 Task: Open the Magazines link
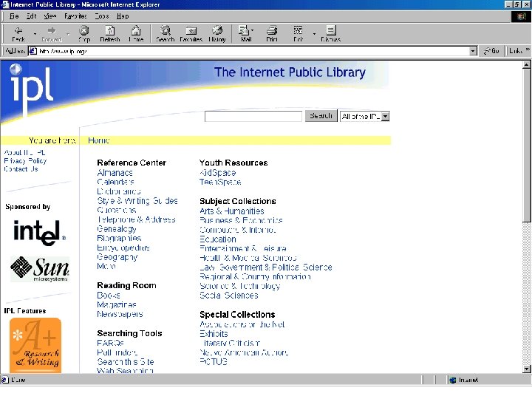(x=117, y=304)
